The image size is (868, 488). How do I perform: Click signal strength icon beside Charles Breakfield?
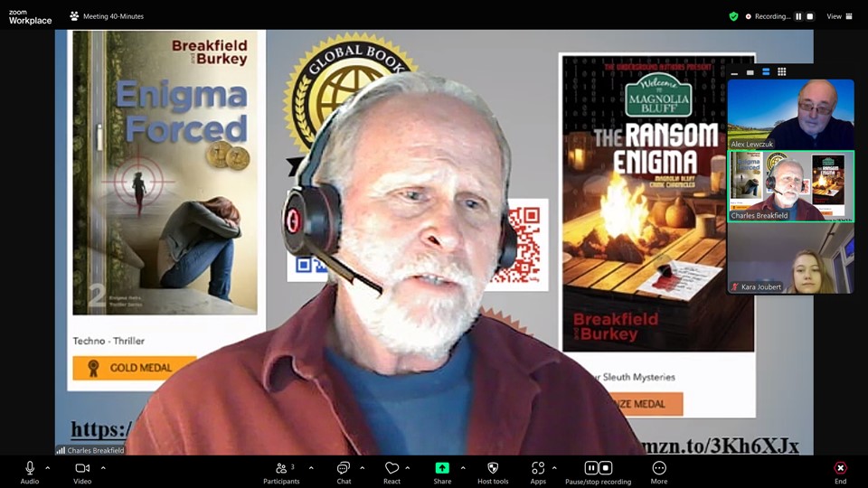[61, 450]
